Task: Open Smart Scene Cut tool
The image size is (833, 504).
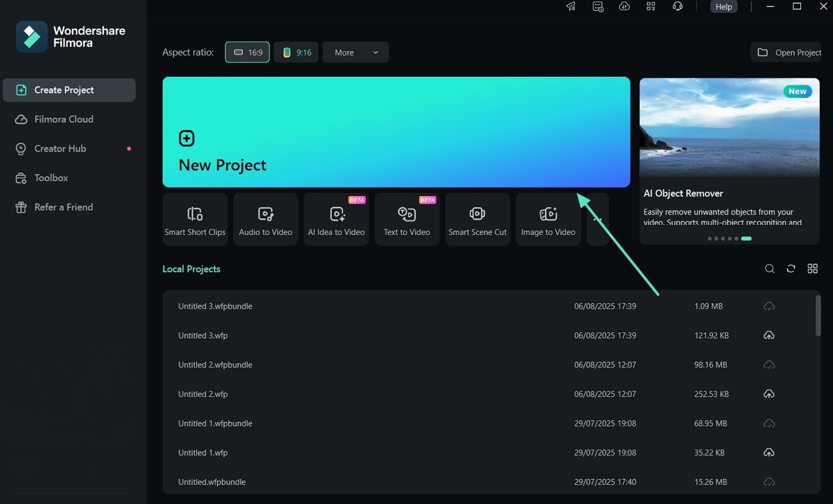Action: tap(477, 219)
